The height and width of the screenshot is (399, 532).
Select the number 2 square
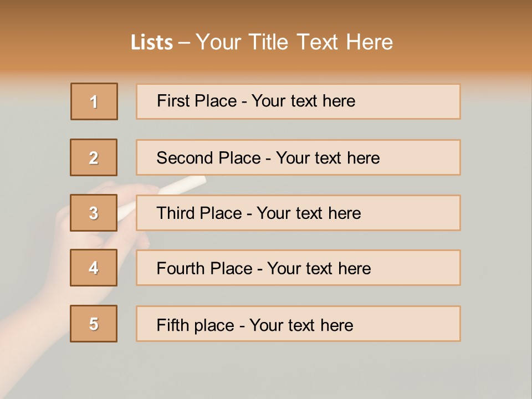click(x=94, y=157)
